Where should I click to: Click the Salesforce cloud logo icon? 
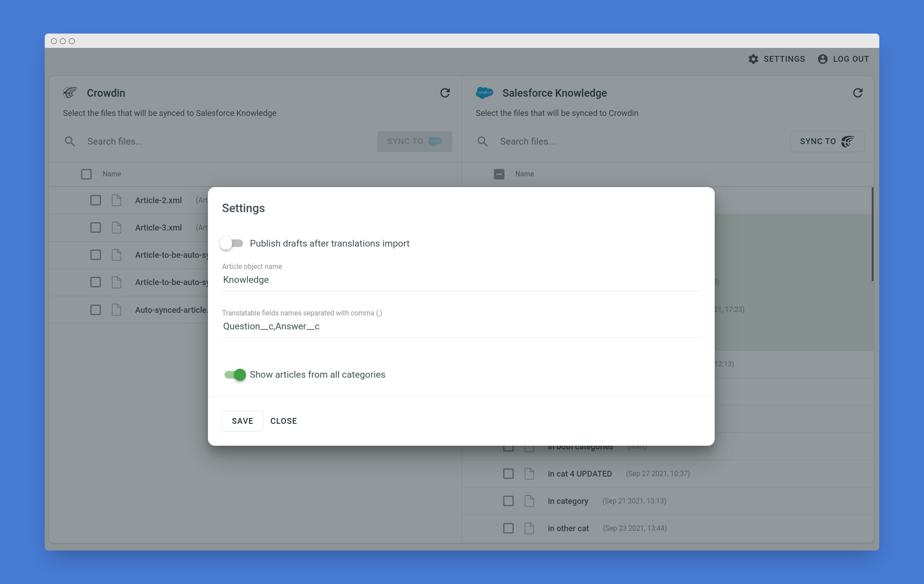pos(484,93)
